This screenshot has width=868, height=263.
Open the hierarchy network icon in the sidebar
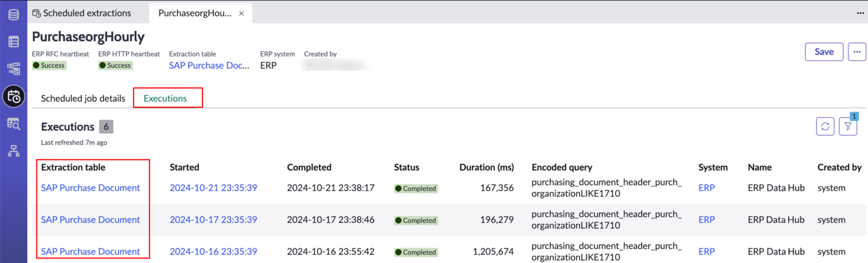coord(13,151)
